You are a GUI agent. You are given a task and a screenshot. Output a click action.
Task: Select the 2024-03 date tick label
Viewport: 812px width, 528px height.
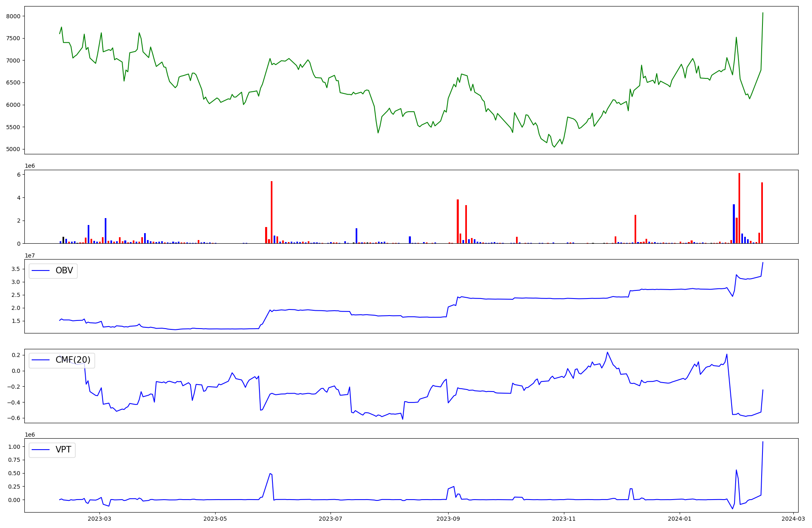click(793, 518)
